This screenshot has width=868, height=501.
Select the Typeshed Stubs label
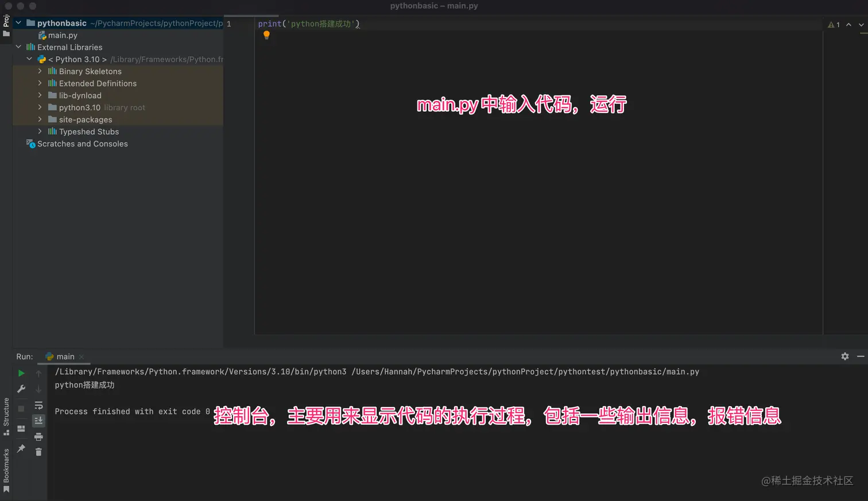pos(89,131)
